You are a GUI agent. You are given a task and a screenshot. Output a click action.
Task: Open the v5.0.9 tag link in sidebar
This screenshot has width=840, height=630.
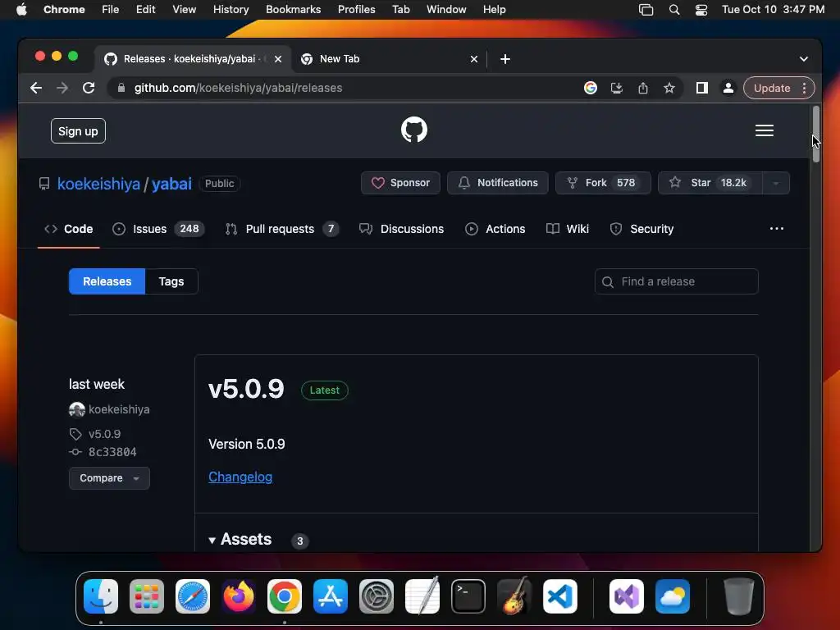pos(104,434)
